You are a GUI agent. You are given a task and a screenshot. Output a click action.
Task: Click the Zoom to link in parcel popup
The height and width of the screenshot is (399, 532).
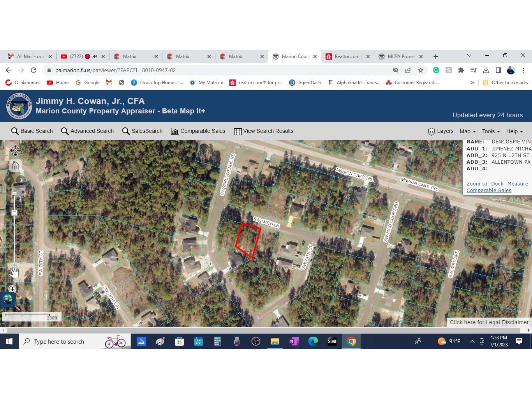(x=476, y=184)
